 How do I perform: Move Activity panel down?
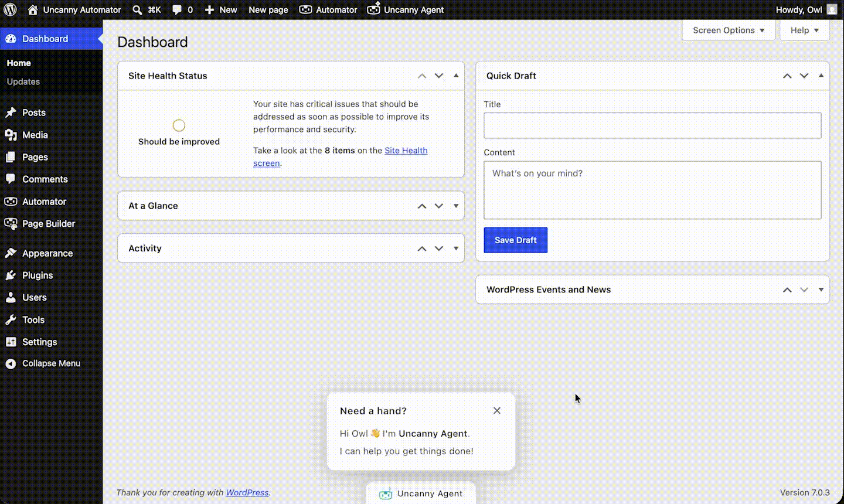click(439, 248)
